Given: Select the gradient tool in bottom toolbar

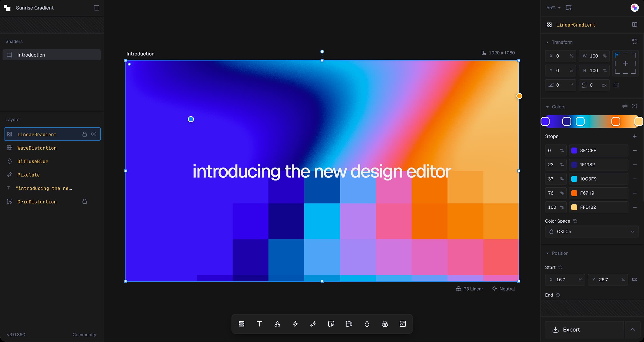Looking at the screenshot, I should point(241,324).
